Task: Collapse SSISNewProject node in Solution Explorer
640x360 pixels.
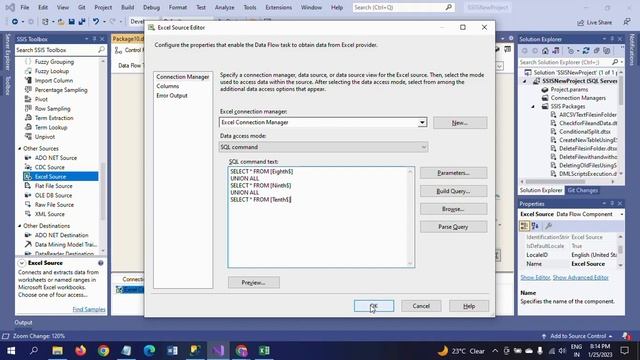Action: click(525, 81)
